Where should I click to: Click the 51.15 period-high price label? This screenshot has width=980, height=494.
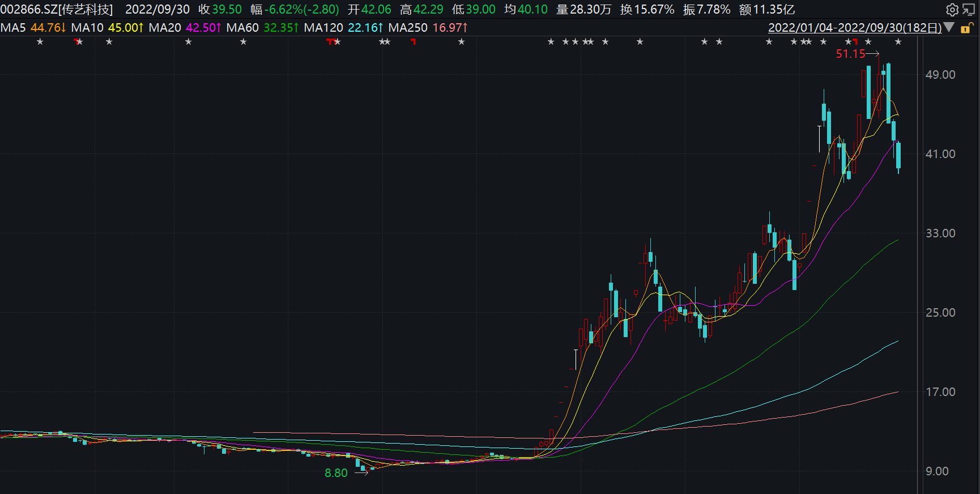point(851,54)
